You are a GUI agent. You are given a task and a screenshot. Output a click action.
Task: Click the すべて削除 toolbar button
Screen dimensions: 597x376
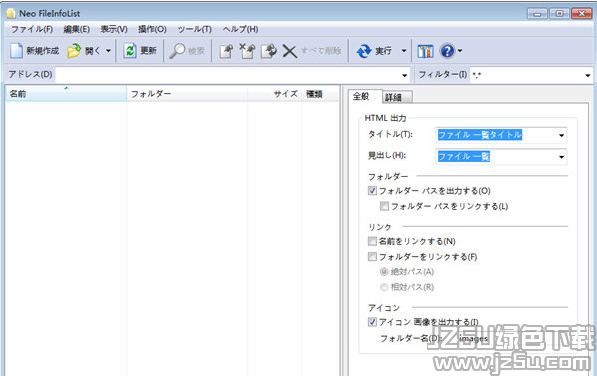[321, 50]
